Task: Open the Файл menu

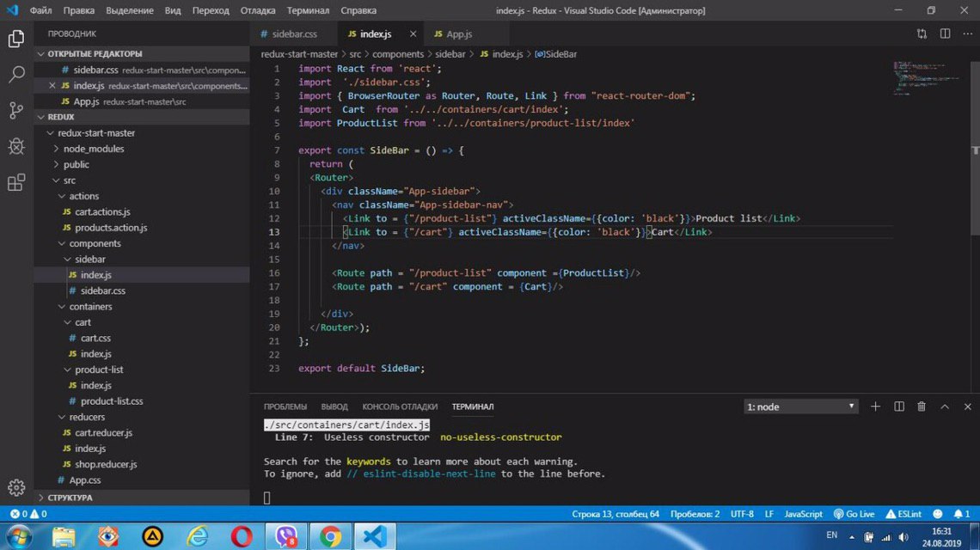Action: 40,10
